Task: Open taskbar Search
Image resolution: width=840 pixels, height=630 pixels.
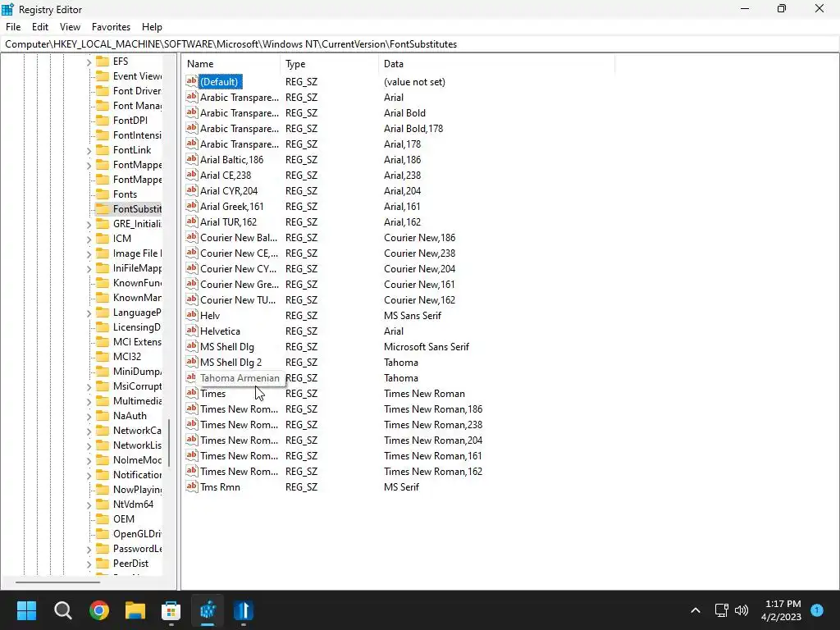Action: (x=62, y=610)
